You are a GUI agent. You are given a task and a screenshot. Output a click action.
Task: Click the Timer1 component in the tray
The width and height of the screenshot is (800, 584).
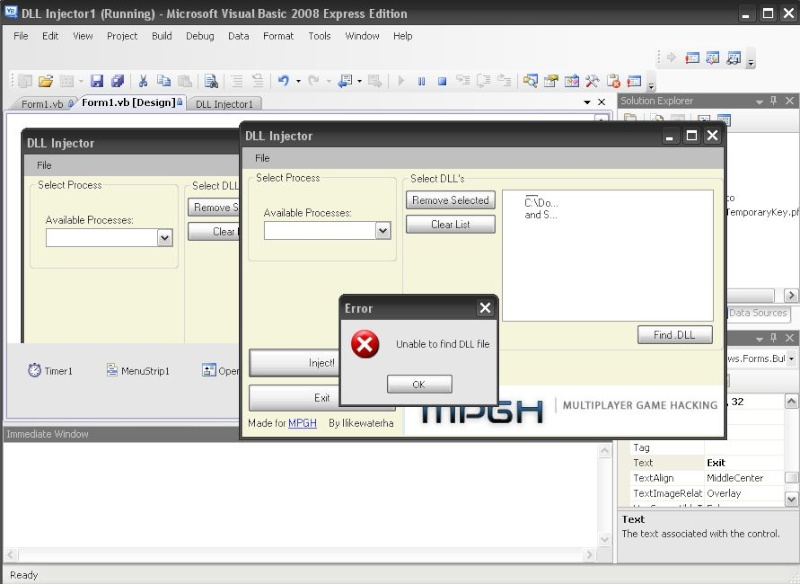pyautogui.click(x=50, y=370)
